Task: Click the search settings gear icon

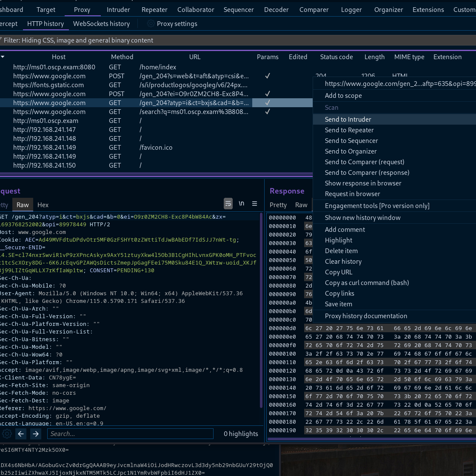Action: tap(7, 433)
